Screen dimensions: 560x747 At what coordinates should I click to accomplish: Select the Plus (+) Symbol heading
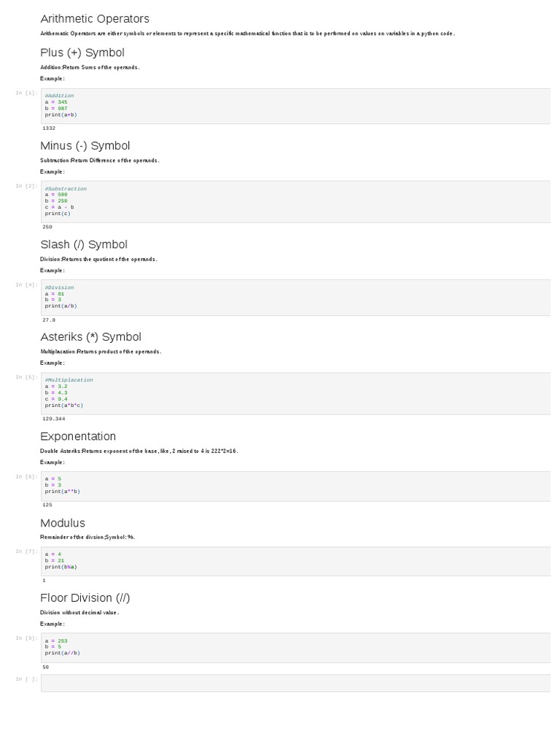pos(82,53)
